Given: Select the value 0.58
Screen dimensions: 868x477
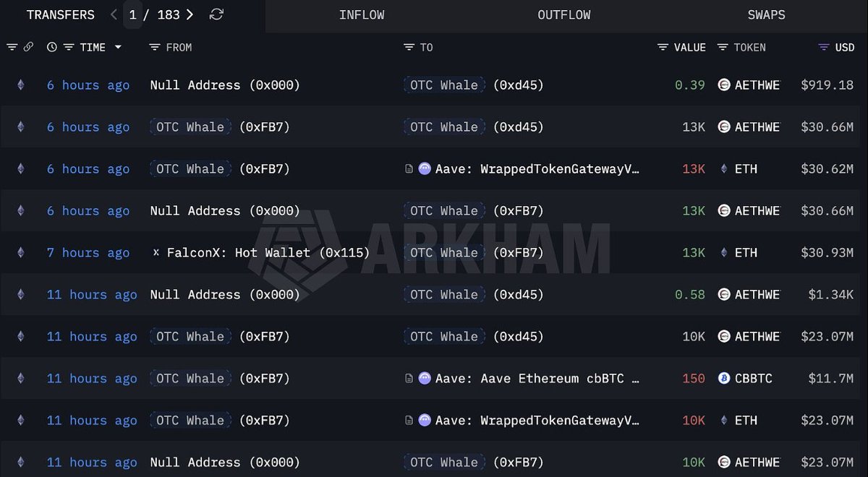Looking at the screenshot, I should click(690, 295).
